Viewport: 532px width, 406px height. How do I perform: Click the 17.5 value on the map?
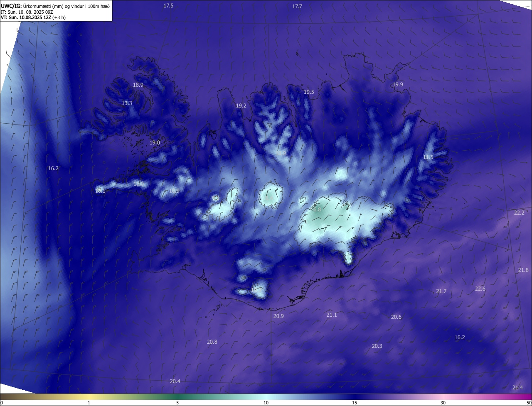(168, 6)
